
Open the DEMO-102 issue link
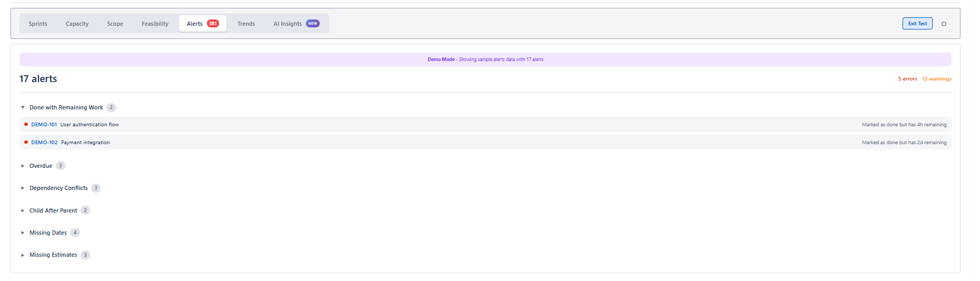pyautogui.click(x=44, y=143)
